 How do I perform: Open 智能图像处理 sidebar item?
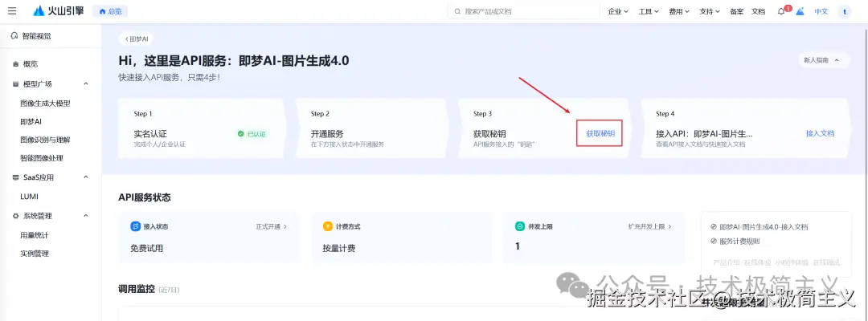click(x=42, y=158)
